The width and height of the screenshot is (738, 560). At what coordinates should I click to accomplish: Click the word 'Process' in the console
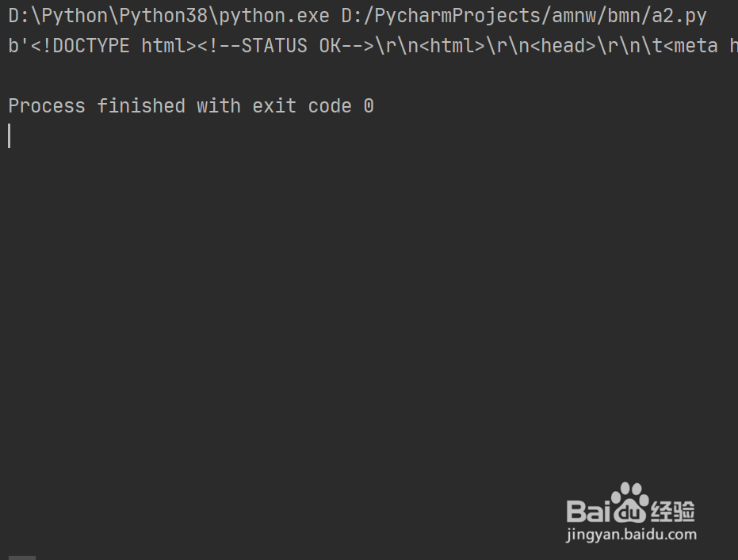coord(47,106)
